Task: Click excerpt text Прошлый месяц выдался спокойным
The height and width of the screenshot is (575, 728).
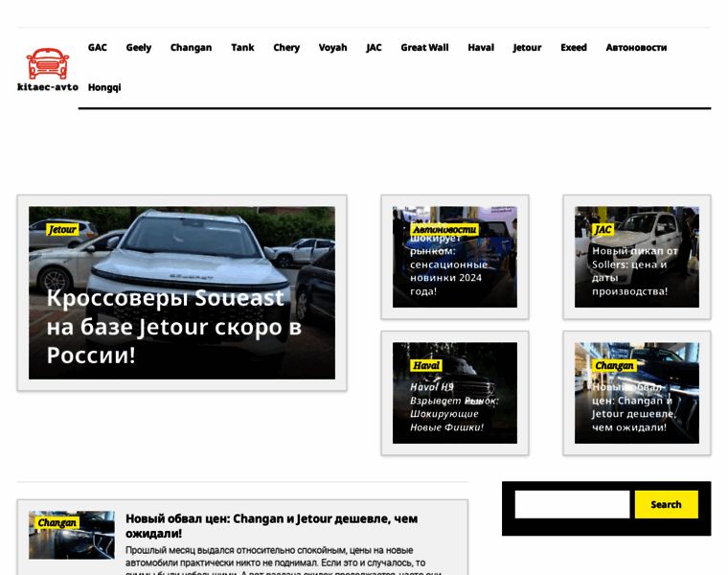Action: [283, 561]
